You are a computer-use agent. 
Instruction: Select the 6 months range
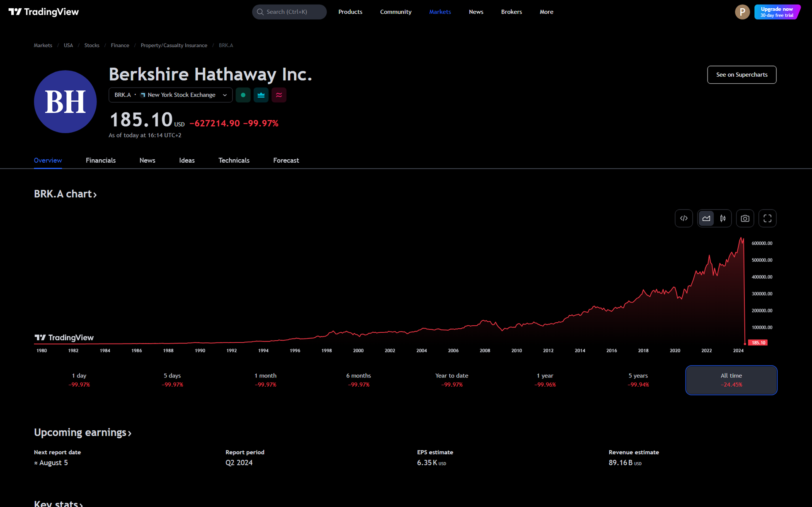[359, 380]
